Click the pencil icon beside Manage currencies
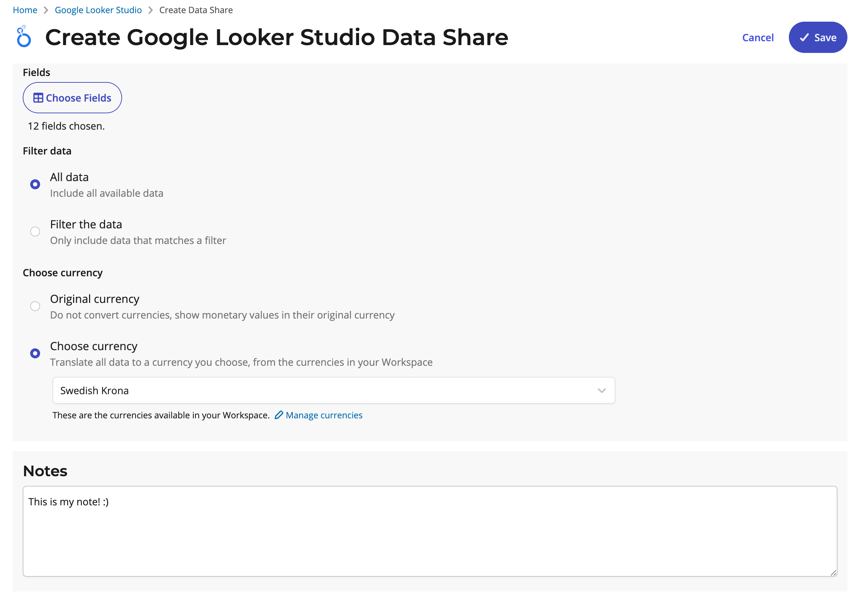 [279, 415]
